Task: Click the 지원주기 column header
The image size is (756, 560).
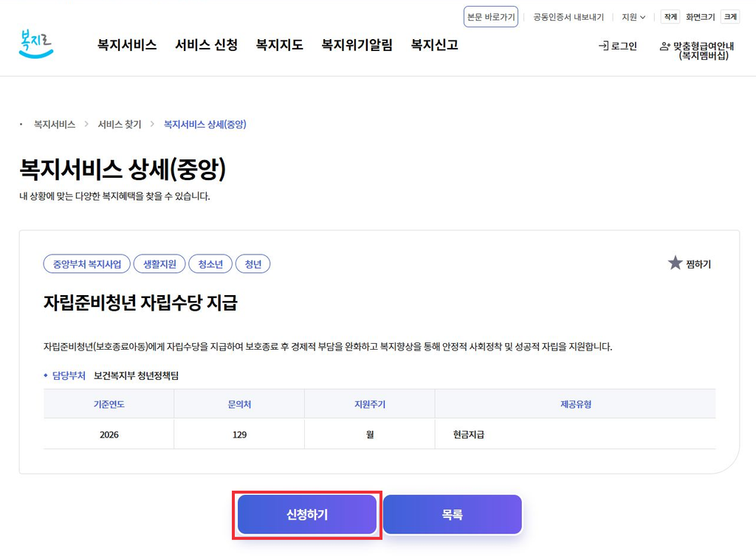Action: point(370,404)
